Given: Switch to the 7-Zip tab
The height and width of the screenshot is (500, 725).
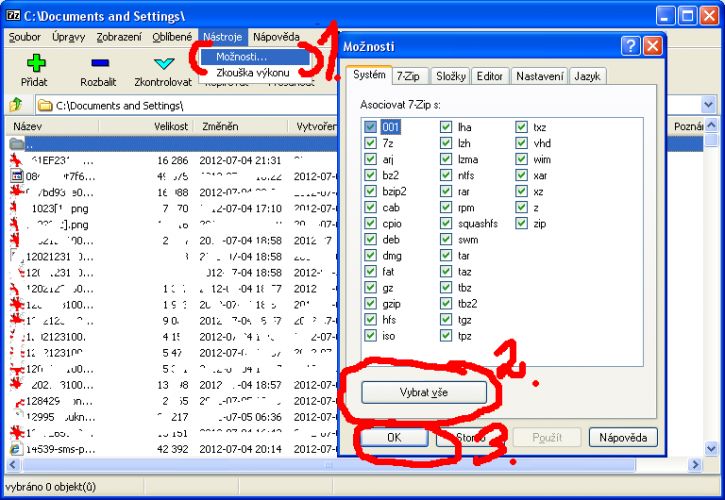Looking at the screenshot, I should (408, 76).
